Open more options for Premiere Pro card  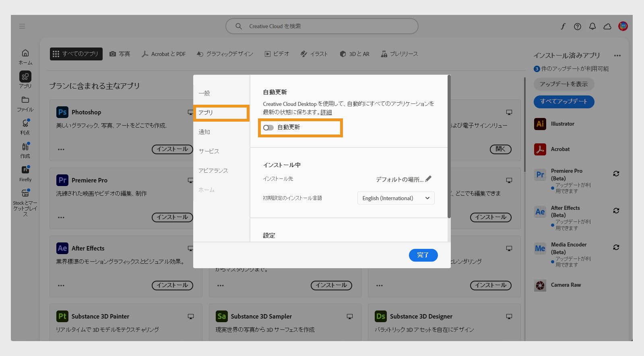pyautogui.click(x=61, y=217)
